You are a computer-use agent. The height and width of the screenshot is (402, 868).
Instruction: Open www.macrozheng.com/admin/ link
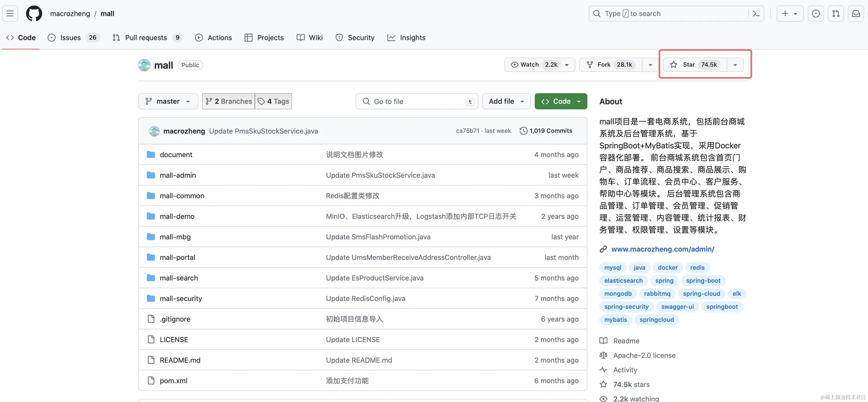662,249
